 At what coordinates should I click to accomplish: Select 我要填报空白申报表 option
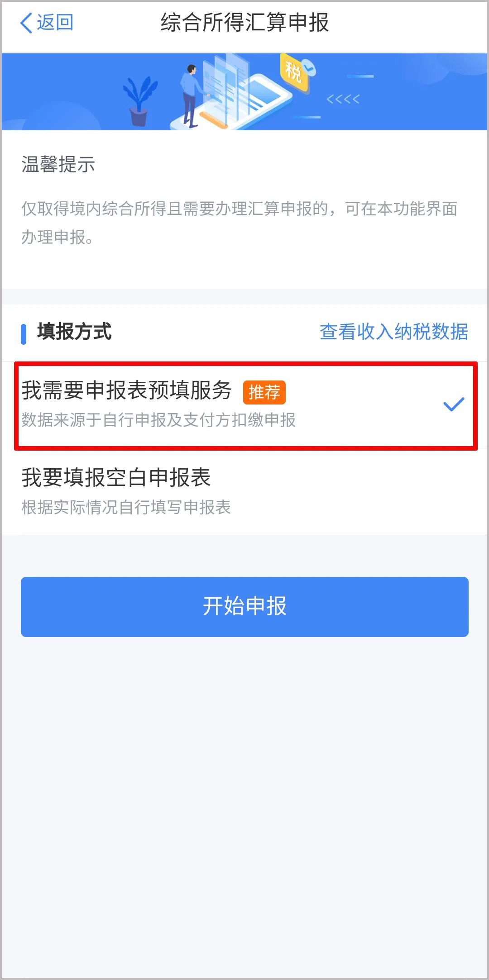click(244, 492)
